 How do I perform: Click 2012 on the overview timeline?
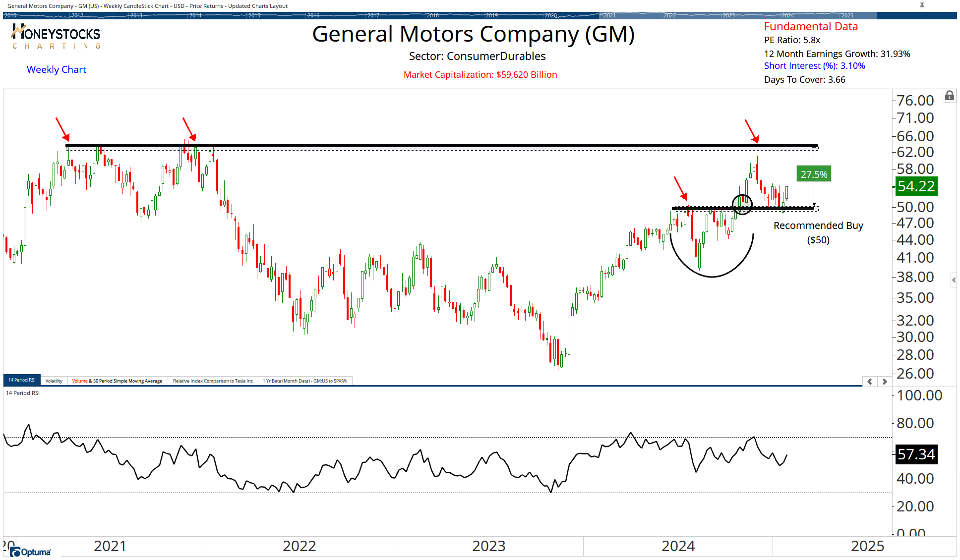(77, 15)
